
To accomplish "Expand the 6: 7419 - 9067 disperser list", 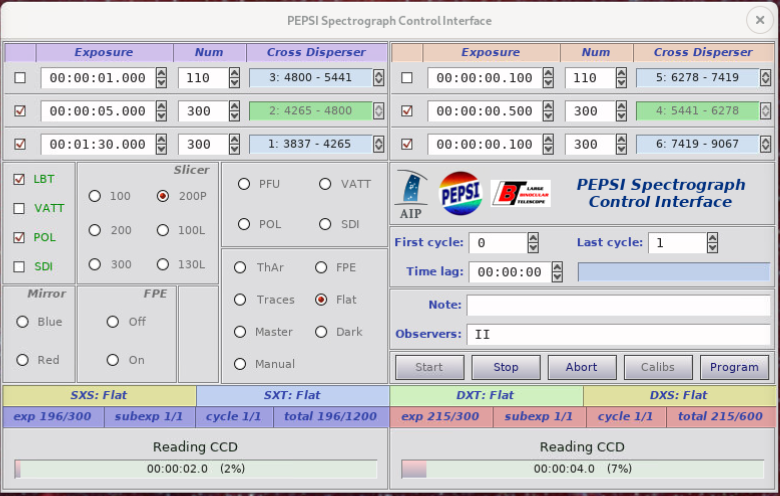I will [765, 144].
